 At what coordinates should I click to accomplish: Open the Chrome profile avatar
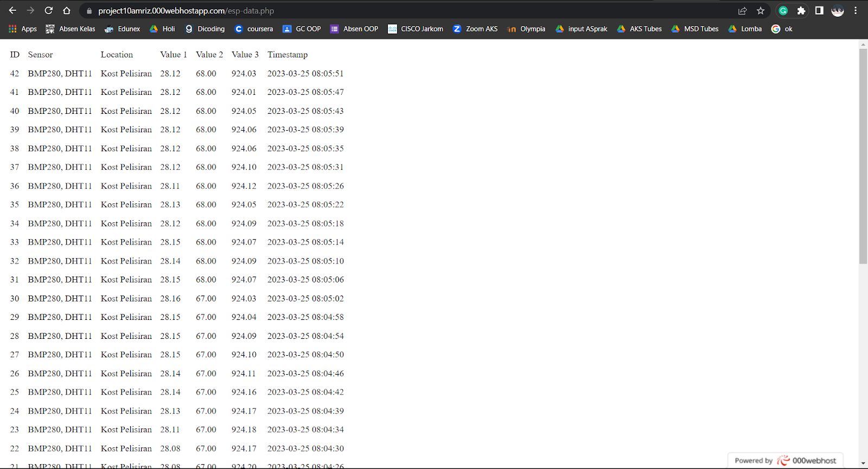tap(838, 11)
